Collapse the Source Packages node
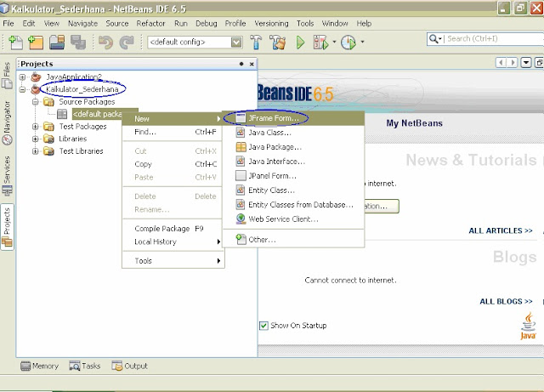 coord(35,102)
